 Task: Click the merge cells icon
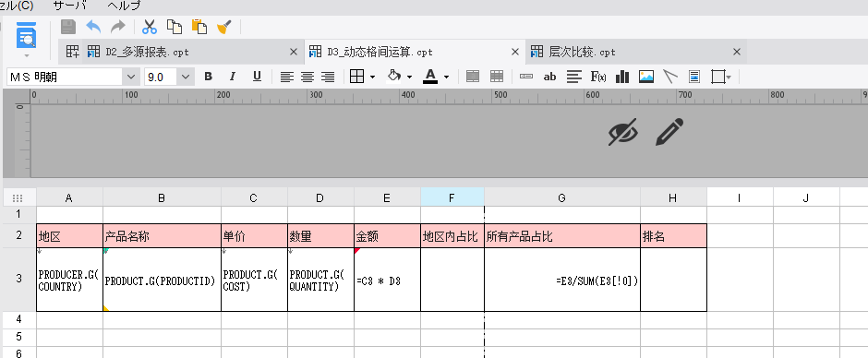click(x=472, y=77)
